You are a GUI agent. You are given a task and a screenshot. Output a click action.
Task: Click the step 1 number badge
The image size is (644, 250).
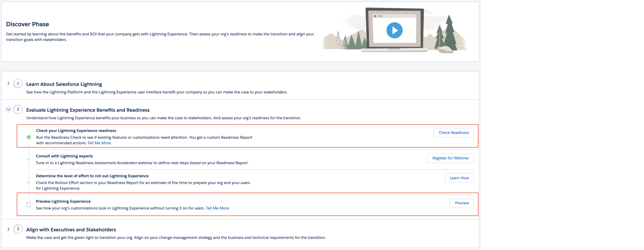point(18,83)
